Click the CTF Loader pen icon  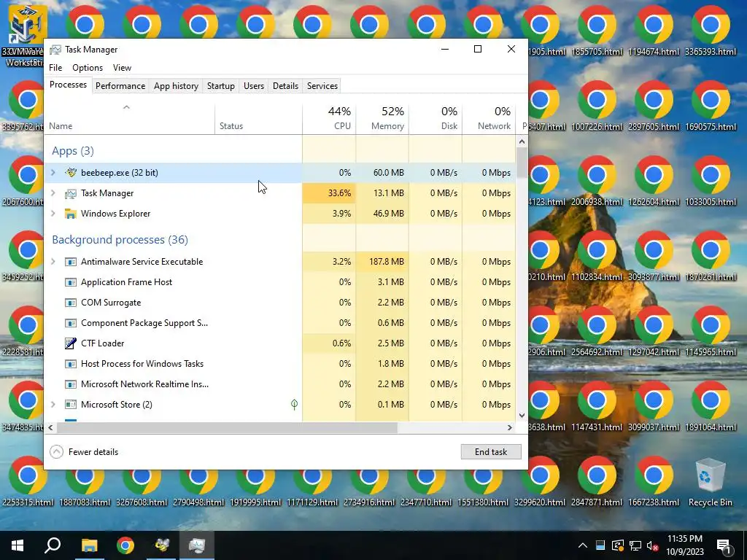[x=71, y=343]
